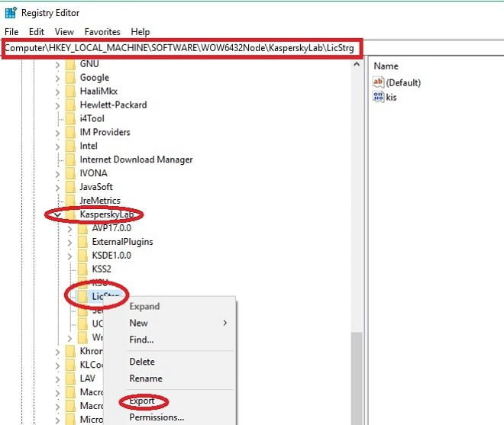
Task: Choose Rename in the context menu
Action: [x=146, y=378]
